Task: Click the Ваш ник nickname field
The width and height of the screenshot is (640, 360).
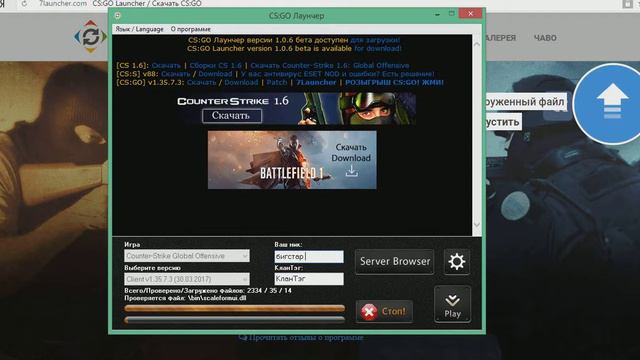Action: click(x=309, y=256)
